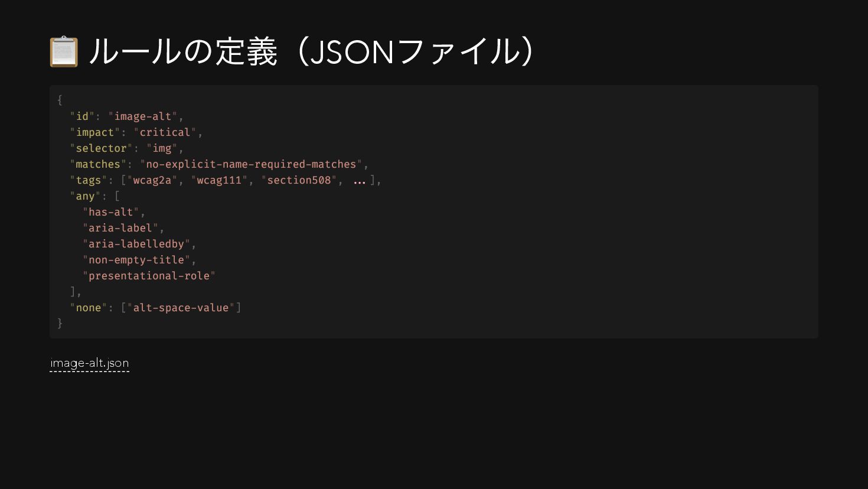
Task: Click the "aria-labelledby" entry
Action: click(136, 244)
